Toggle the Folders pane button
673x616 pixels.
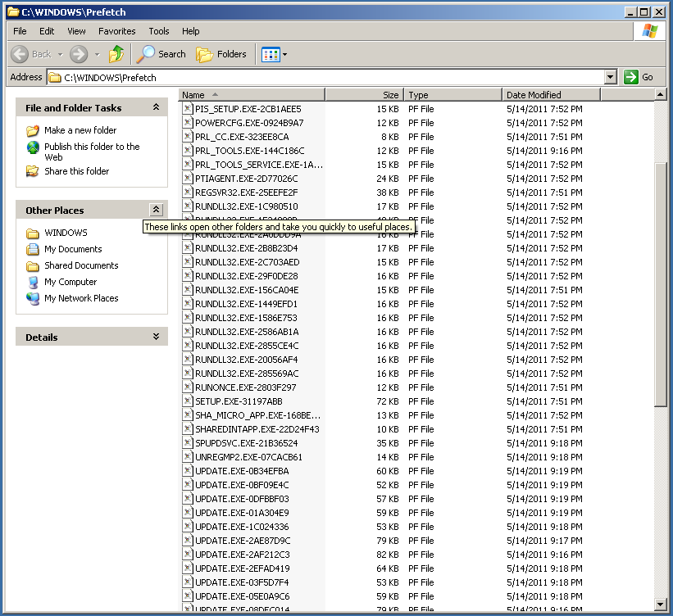pos(221,54)
